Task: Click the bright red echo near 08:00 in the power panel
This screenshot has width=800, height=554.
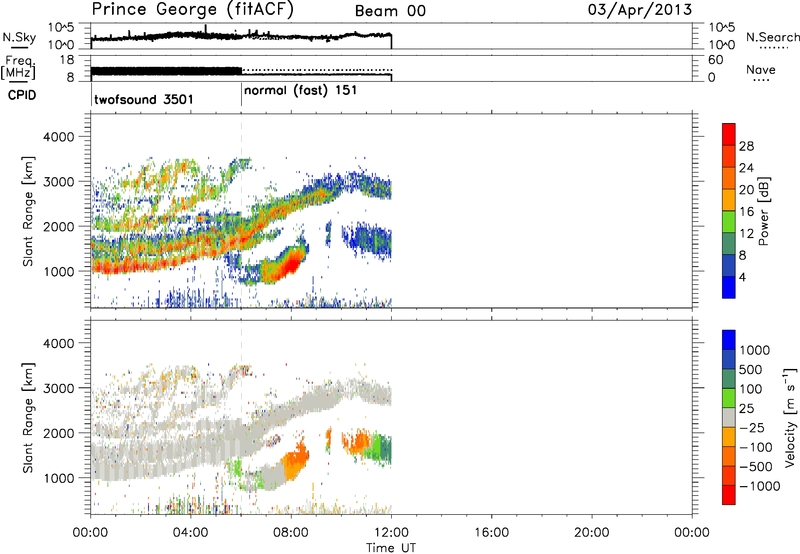Action: point(291,264)
